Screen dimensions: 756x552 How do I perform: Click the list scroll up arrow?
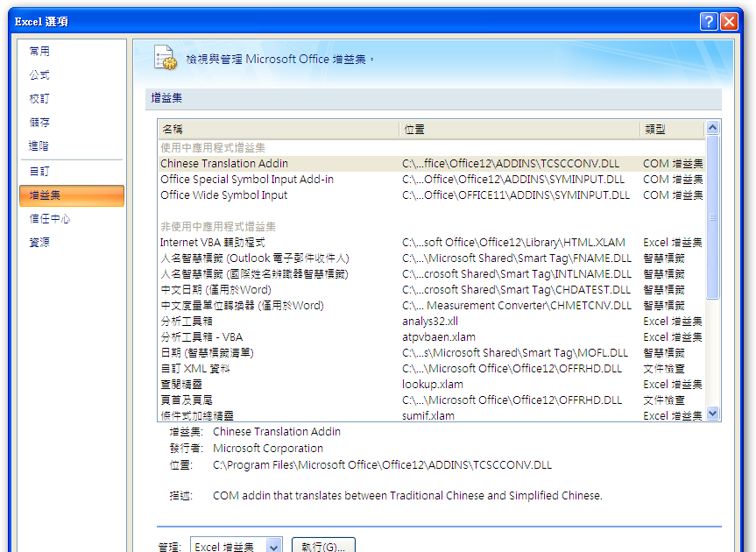712,128
